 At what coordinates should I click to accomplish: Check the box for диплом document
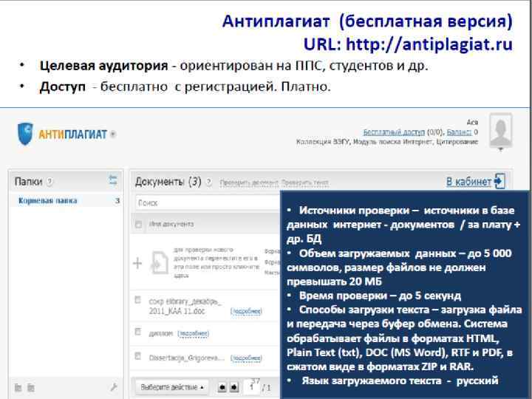(137, 331)
